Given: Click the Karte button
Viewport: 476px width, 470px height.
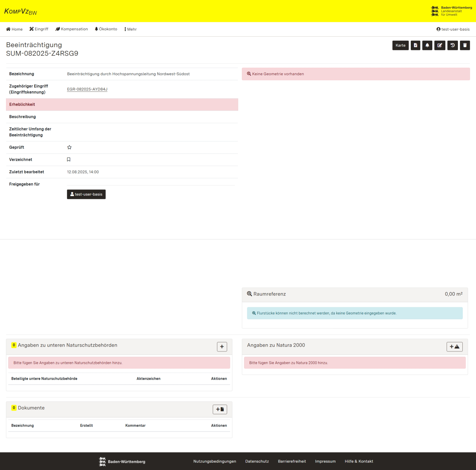Looking at the screenshot, I should coord(400,45).
